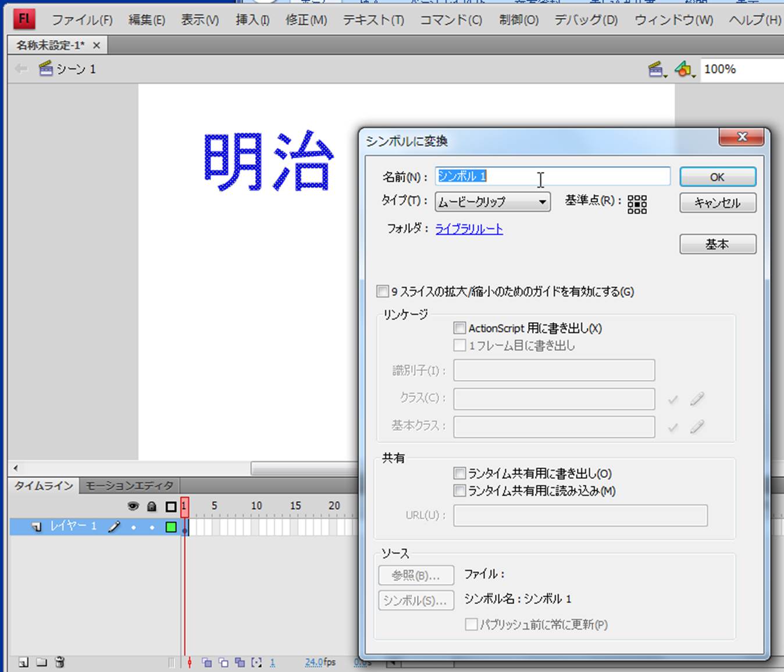
Task: Open the 修正(M) menu
Action: pyautogui.click(x=306, y=20)
